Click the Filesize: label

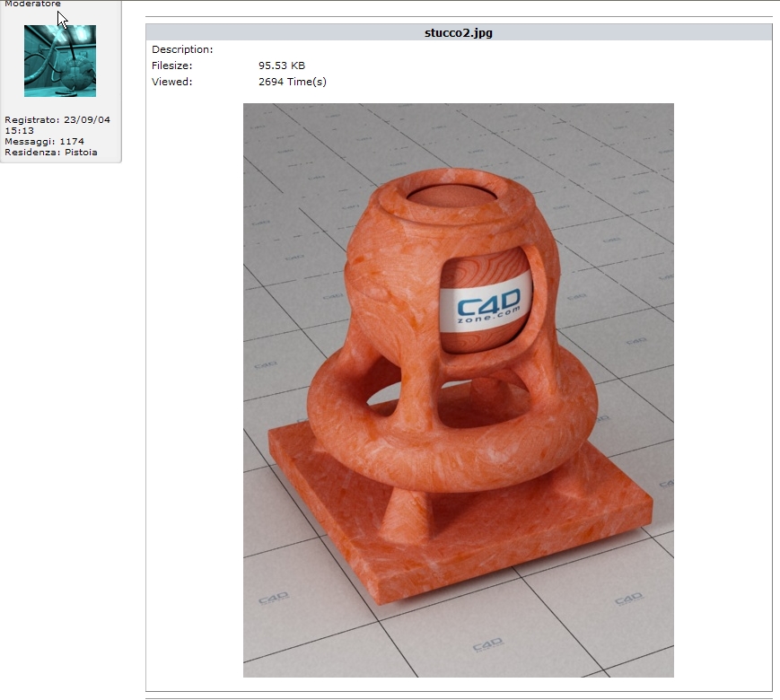coord(171,66)
